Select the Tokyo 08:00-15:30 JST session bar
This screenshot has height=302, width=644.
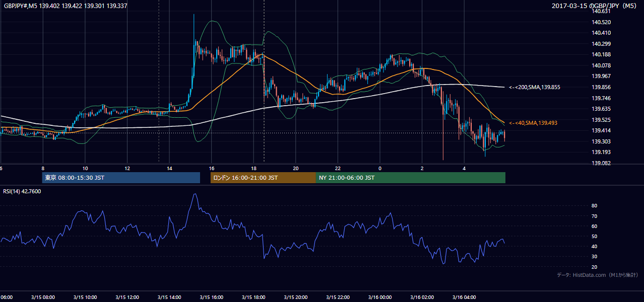coord(121,178)
